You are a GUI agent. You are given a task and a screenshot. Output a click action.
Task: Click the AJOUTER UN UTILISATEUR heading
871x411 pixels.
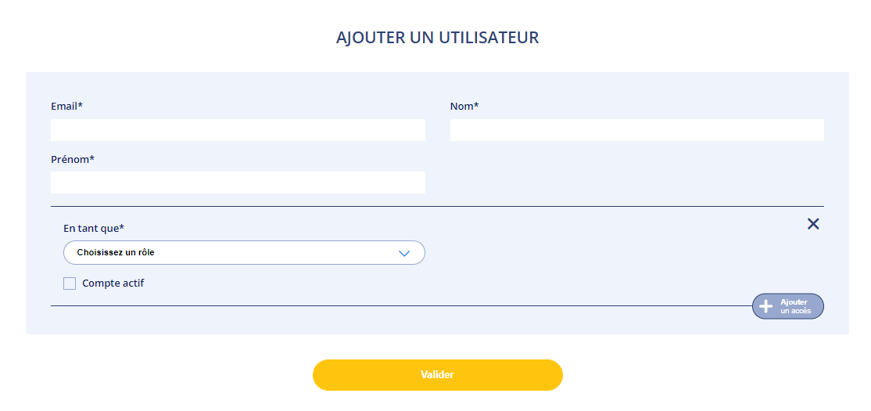[437, 38]
